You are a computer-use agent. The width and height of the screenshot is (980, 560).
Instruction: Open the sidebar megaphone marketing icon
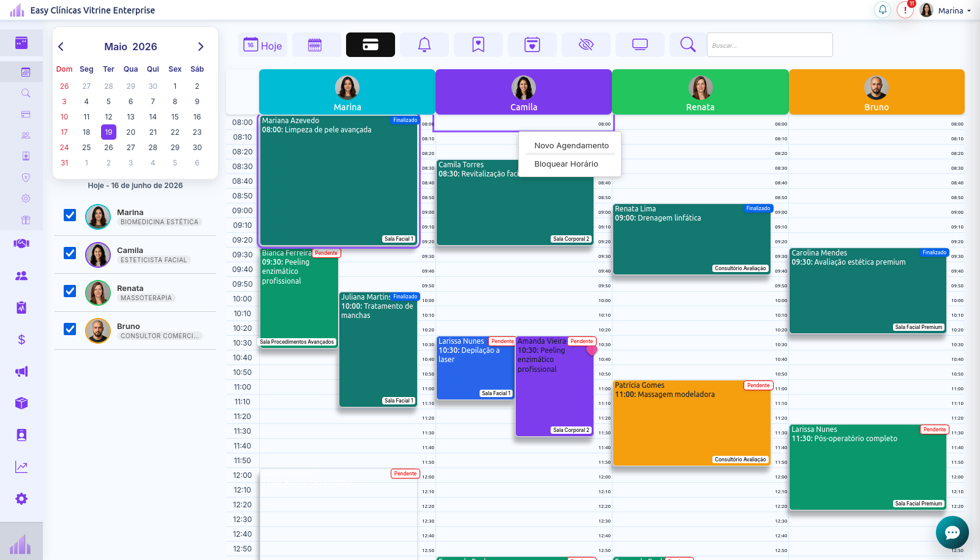tap(21, 371)
